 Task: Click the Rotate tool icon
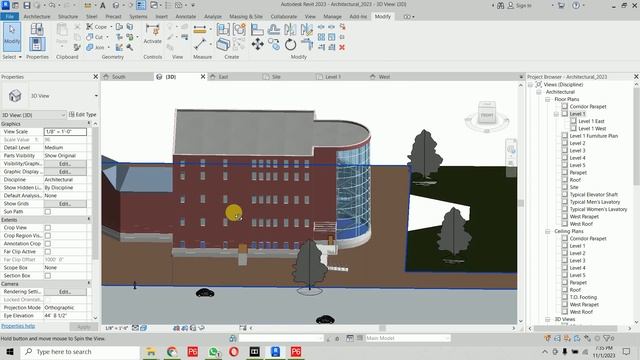click(x=290, y=44)
